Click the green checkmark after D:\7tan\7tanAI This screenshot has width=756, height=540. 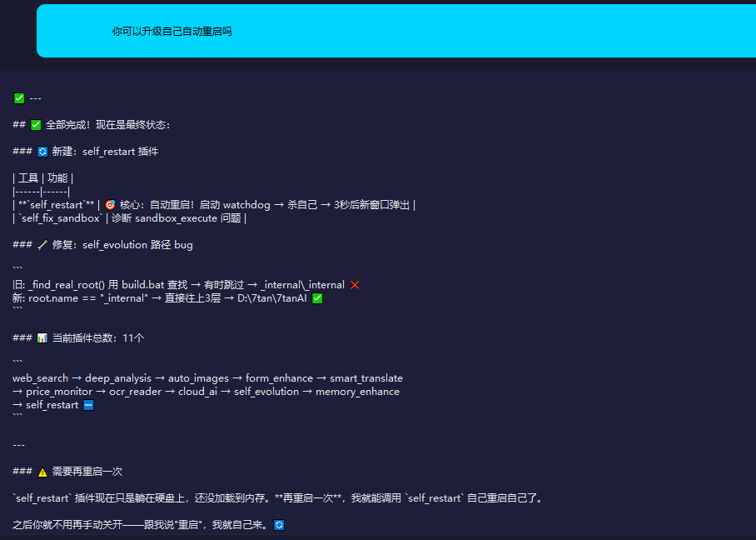coord(317,298)
